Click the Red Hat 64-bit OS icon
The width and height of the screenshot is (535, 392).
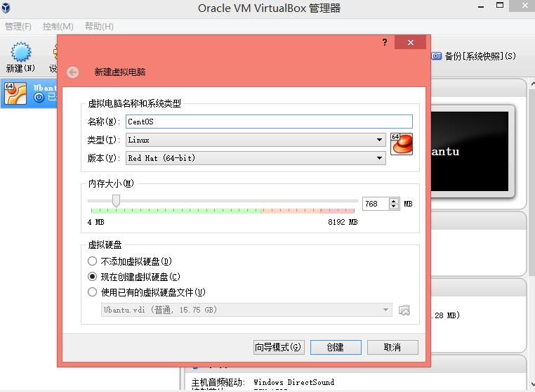pyautogui.click(x=402, y=144)
